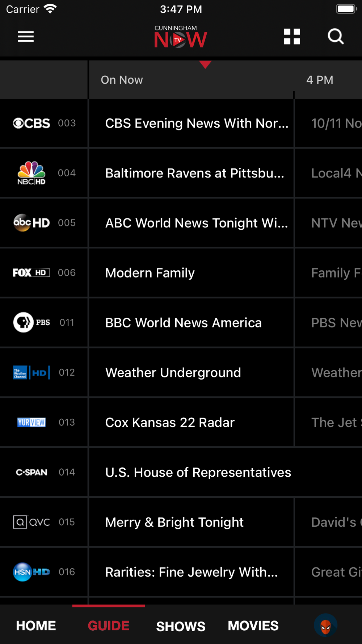Tap channel number 013

tap(67, 422)
